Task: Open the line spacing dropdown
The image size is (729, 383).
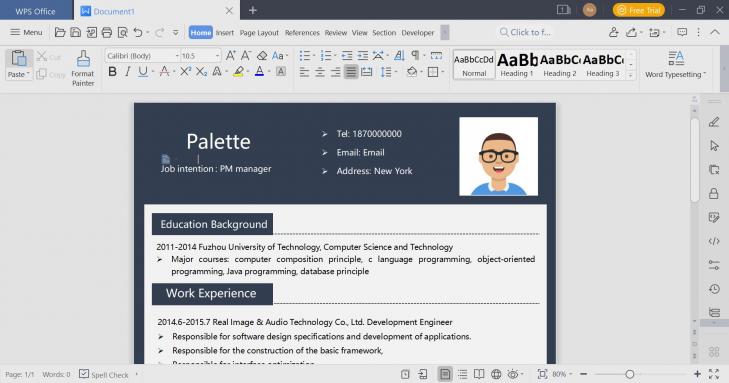Action: point(396,72)
